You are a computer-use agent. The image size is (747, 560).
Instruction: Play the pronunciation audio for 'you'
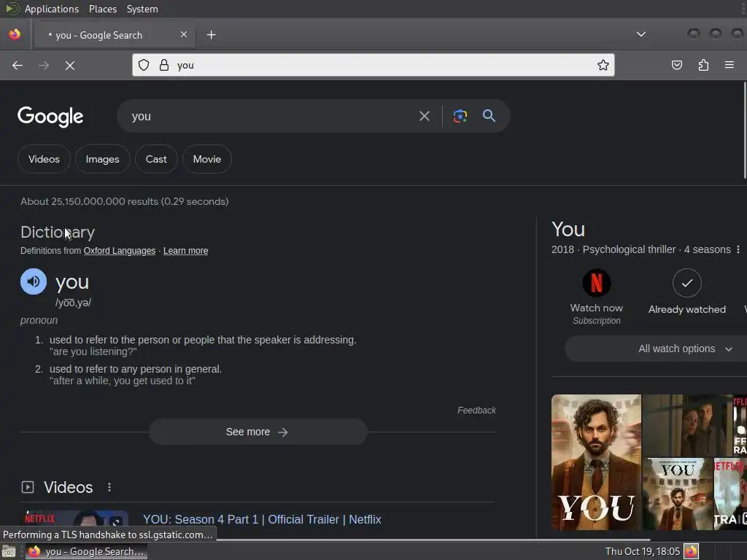tap(34, 281)
